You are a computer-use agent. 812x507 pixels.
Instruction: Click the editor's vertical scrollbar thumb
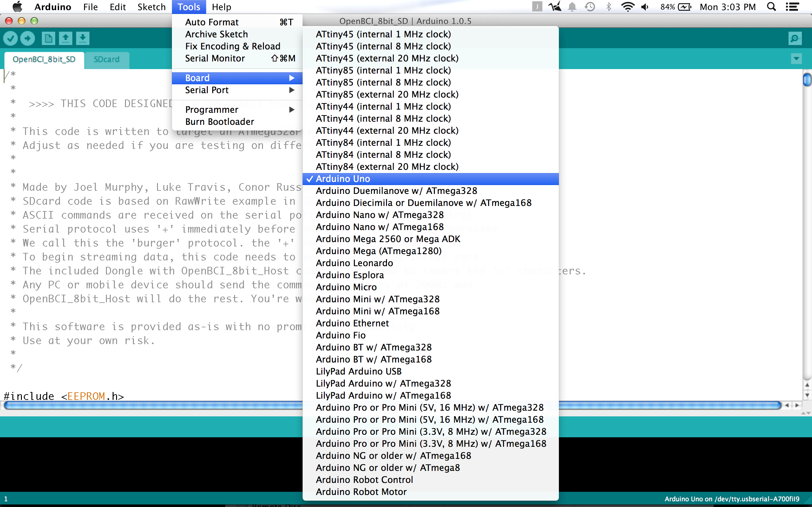[x=807, y=80]
